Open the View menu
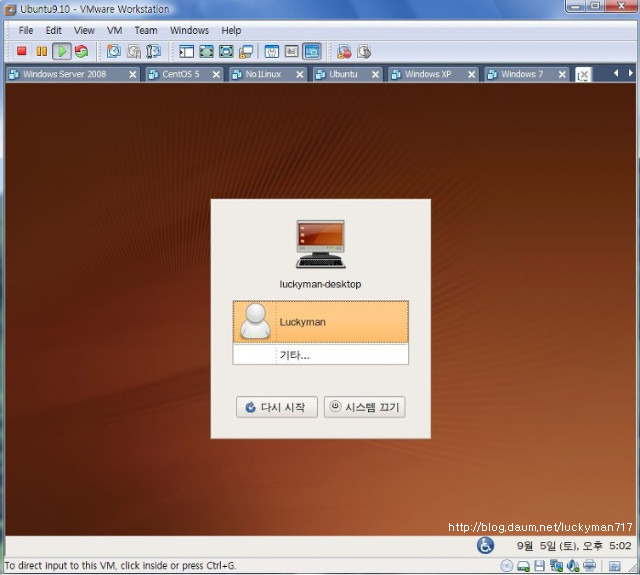 (x=84, y=31)
